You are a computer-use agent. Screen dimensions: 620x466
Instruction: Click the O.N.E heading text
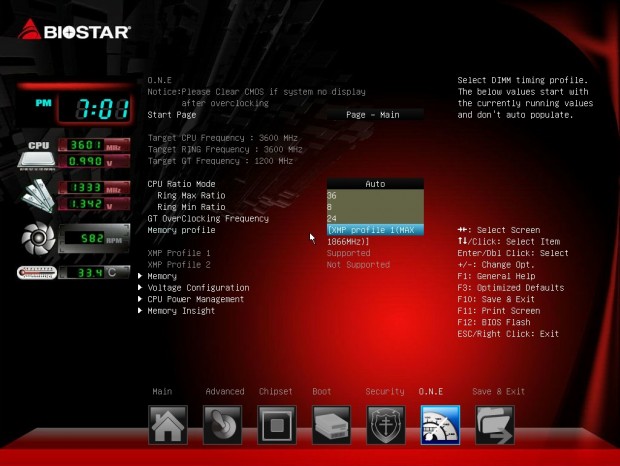[159, 80]
